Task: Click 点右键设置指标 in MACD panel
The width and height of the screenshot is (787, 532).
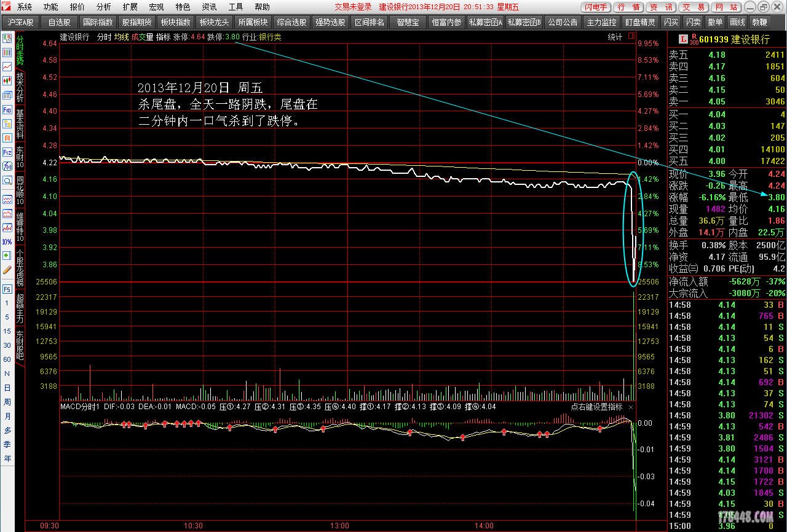Action: pyautogui.click(x=596, y=407)
